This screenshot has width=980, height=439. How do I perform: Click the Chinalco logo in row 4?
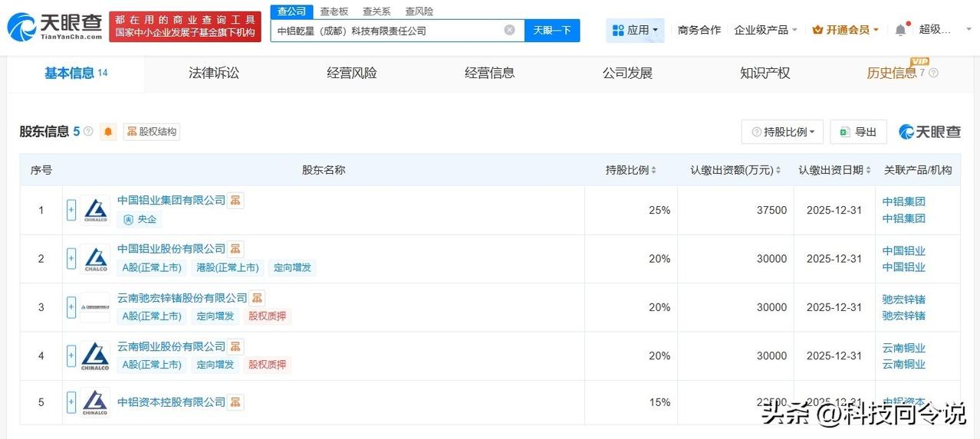pyautogui.click(x=96, y=356)
